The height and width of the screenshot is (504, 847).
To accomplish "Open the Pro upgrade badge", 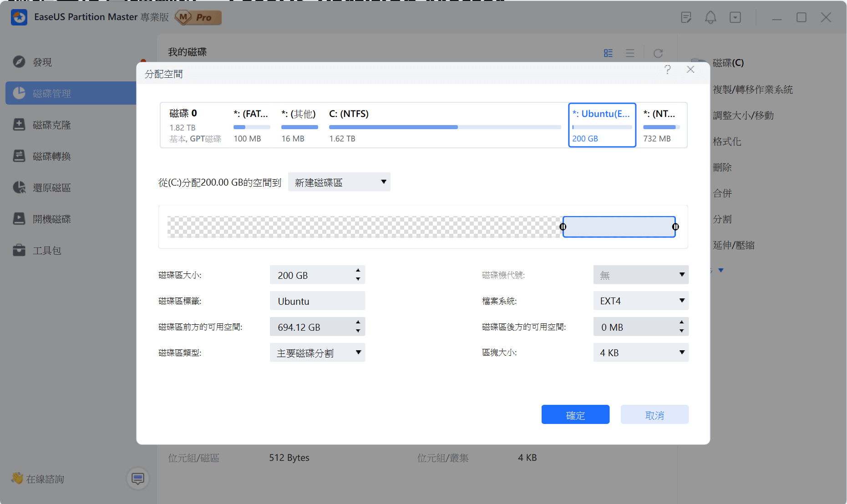I will coord(198,17).
